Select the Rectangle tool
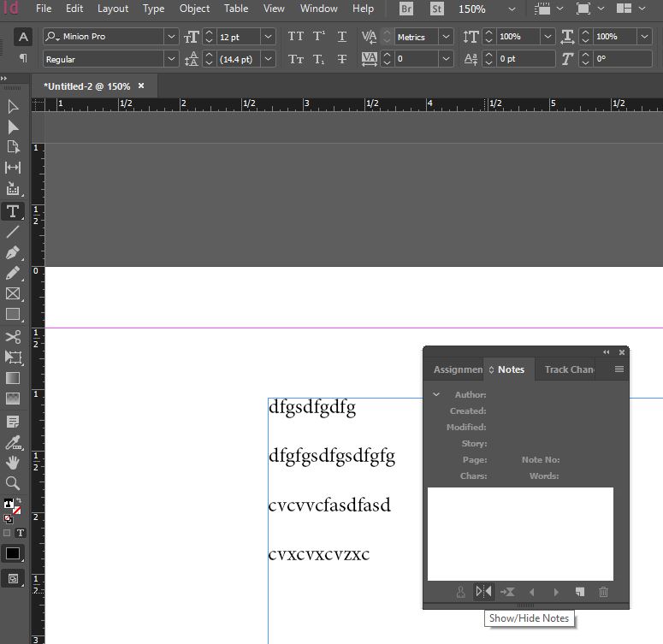Image resolution: width=663 pixels, height=644 pixels. (x=13, y=314)
